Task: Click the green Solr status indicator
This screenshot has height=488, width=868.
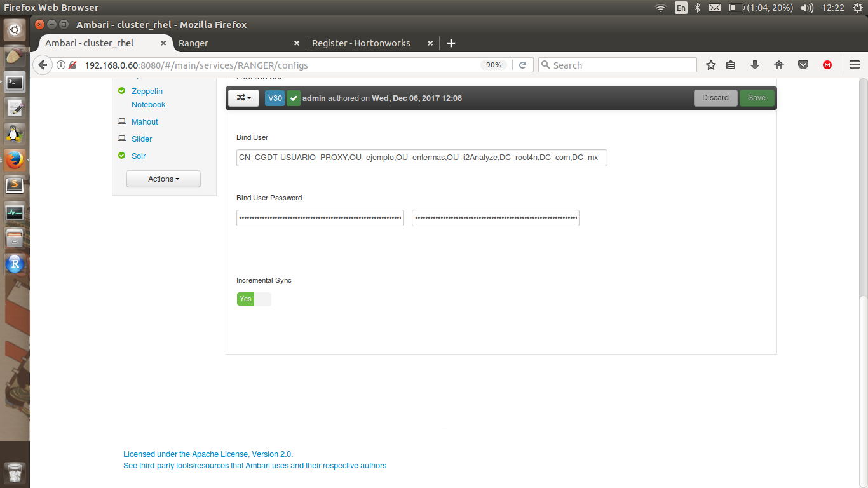Action: click(x=121, y=156)
